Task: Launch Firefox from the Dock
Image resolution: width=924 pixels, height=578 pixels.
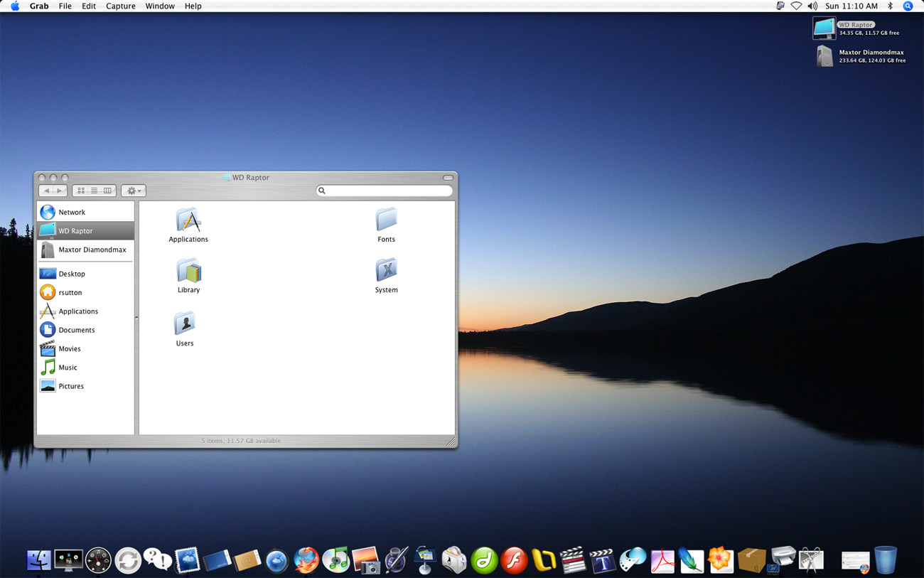Action: tap(306, 560)
